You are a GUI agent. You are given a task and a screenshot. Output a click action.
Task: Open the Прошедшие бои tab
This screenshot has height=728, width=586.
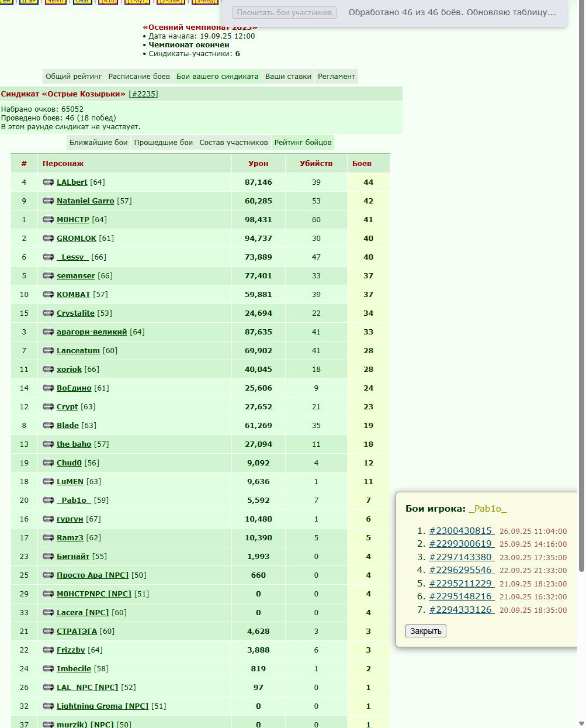[x=164, y=143]
